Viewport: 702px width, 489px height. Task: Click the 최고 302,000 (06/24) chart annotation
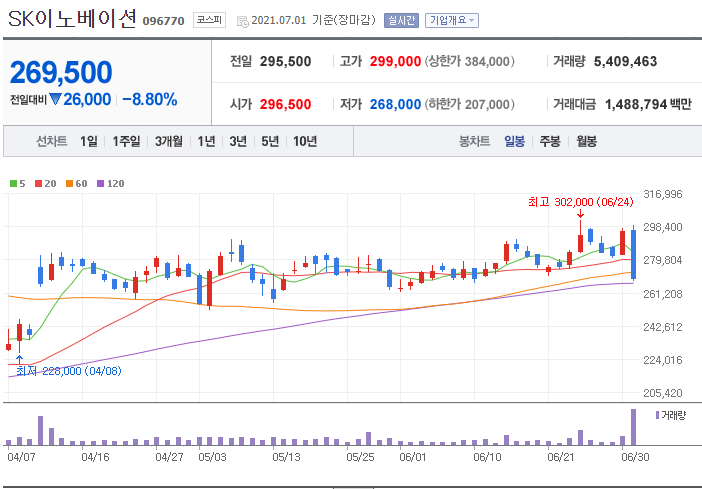pos(581,202)
